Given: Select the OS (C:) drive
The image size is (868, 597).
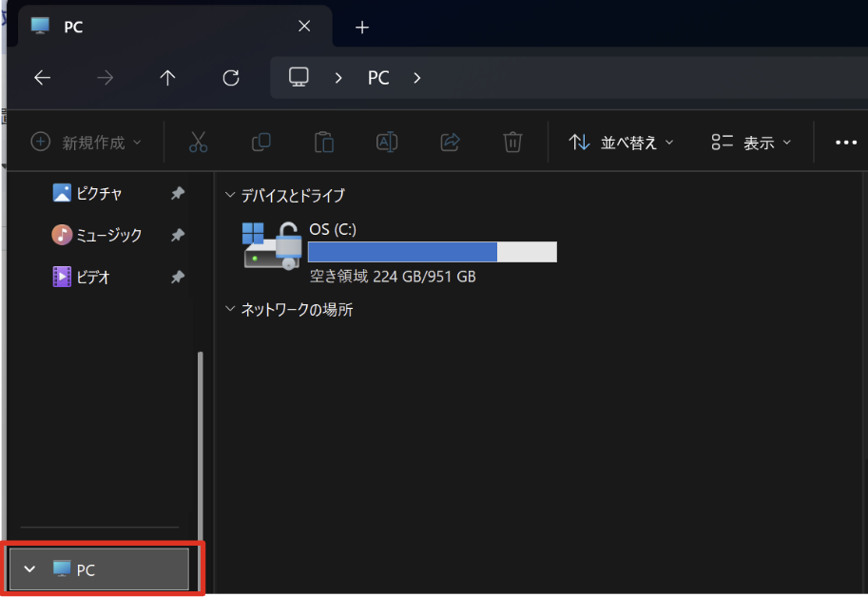Looking at the screenshot, I should click(x=399, y=252).
